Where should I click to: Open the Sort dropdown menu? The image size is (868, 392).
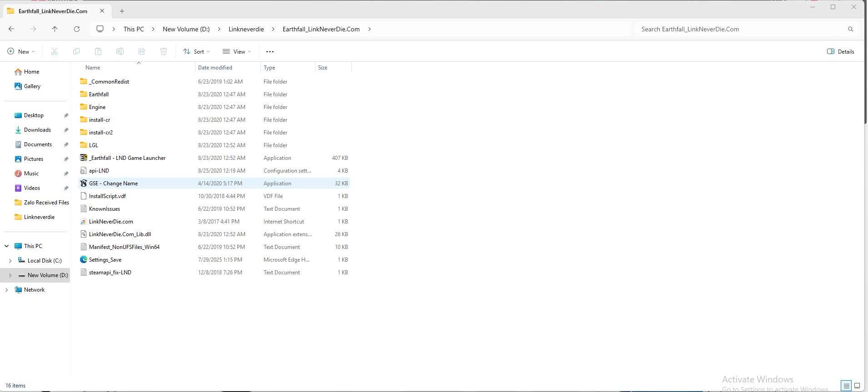[x=196, y=52]
